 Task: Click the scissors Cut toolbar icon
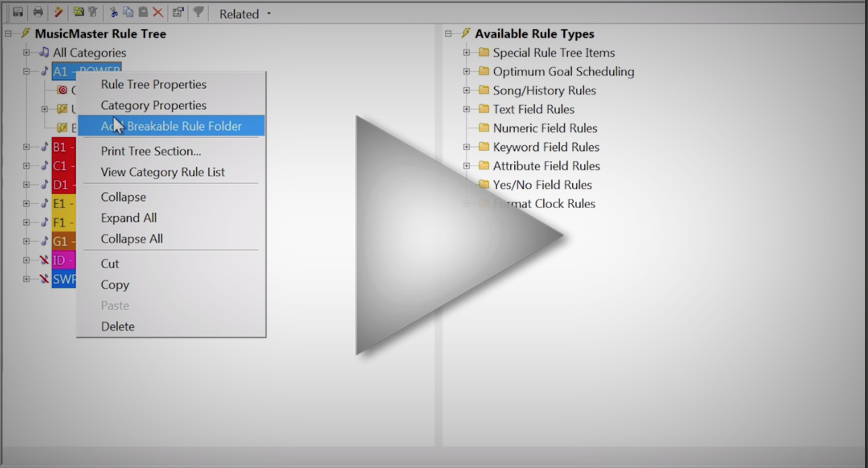113,12
